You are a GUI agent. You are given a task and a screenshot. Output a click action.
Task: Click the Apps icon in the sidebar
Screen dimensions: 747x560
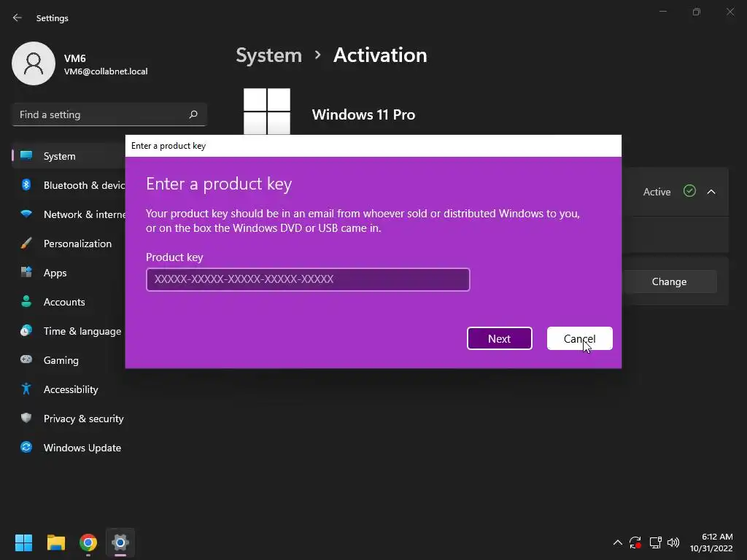click(26, 273)
